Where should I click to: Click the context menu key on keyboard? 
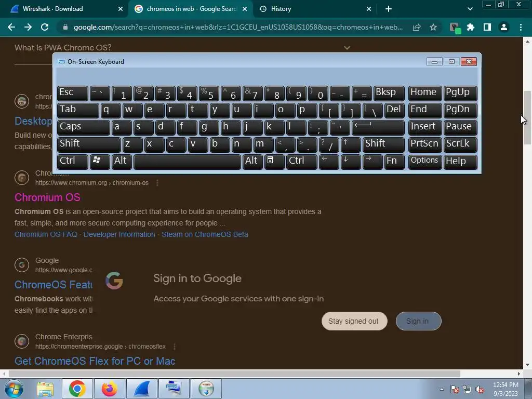click(x=274, y=162)
